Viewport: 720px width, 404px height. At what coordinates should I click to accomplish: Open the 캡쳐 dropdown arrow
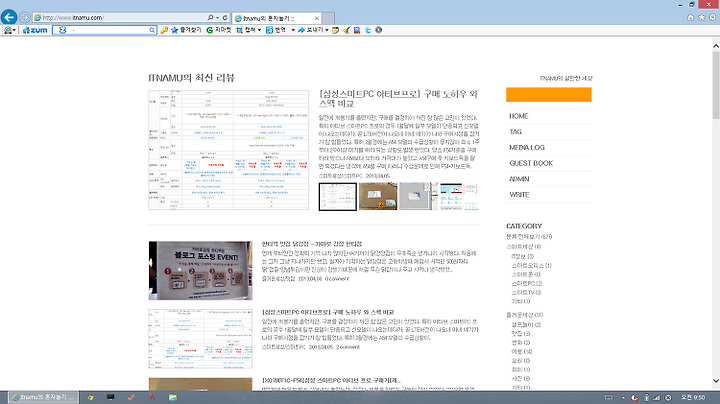(x=259, y=30)
